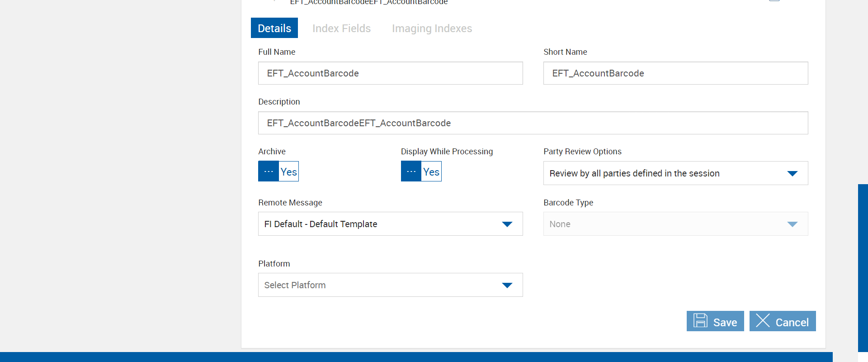Viewport: 868px width, 362px height.
Task: Toggle the Archive switch
Action: pos(278,171)
